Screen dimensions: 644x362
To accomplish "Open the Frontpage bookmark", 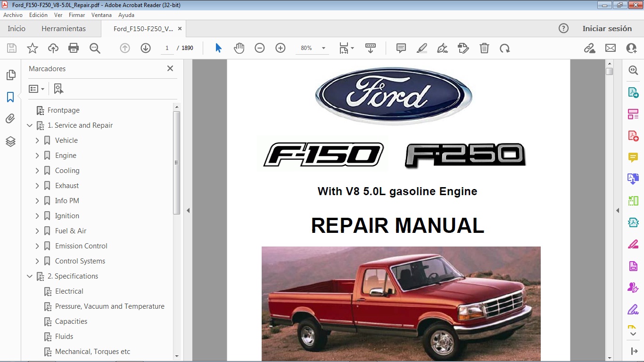I will click(64, 110).
